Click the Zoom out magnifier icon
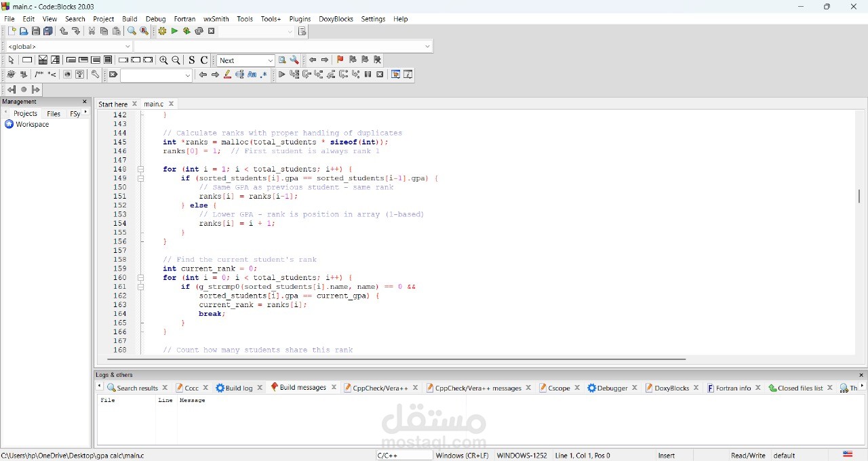This screenshot has width=868, height=461. point(176,60)
